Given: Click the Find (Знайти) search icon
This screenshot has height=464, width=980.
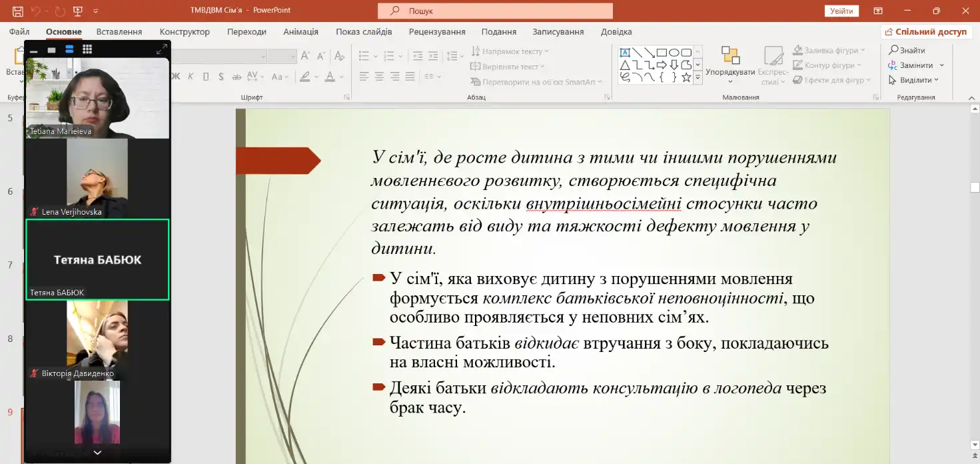Looking at the screenshot, I should click(x=893, y=51).
